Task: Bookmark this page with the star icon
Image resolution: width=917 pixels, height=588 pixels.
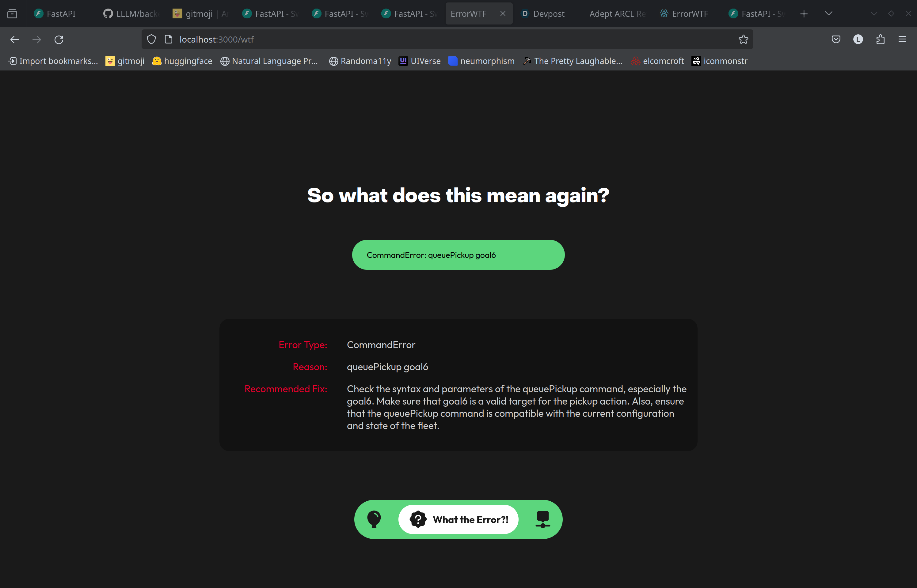Action: [743, 39]
